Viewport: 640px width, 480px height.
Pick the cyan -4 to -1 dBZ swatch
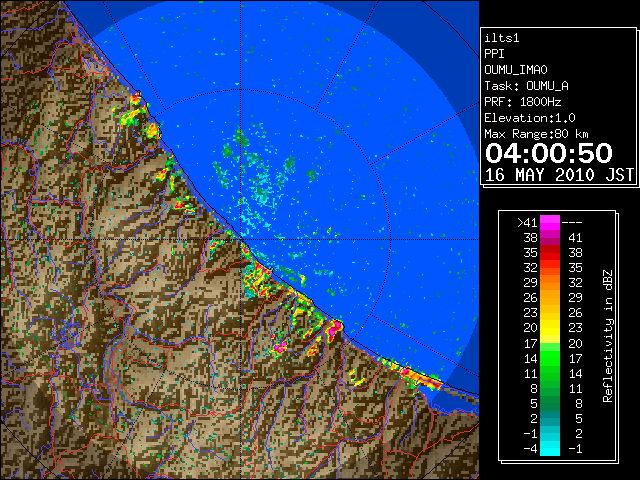[550, 448]
